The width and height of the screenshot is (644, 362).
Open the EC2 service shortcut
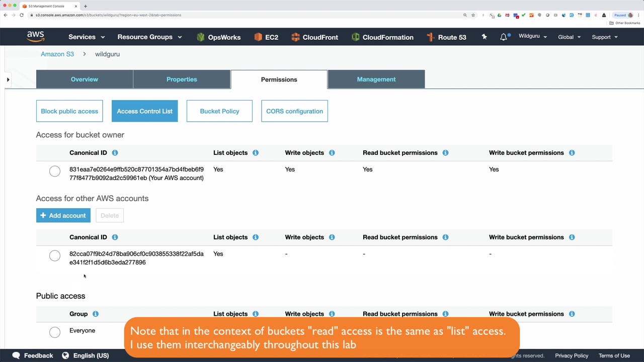pyautogui.click(x=266, y=37)
